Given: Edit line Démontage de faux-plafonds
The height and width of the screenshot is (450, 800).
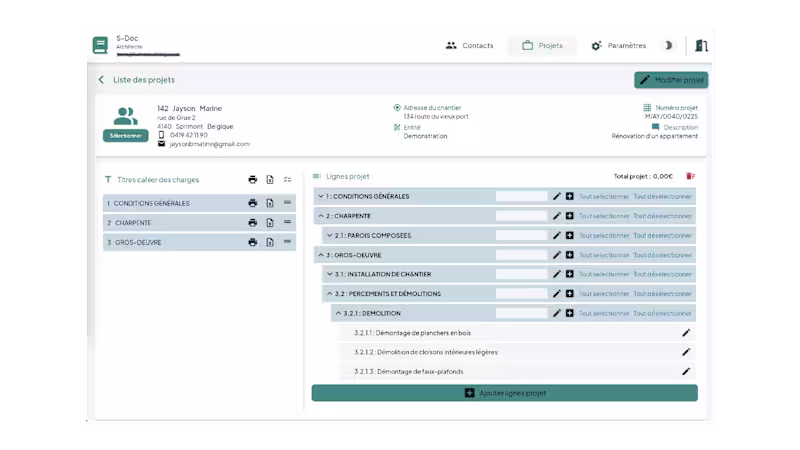Looking at the screenshot, I should point(686,371).
